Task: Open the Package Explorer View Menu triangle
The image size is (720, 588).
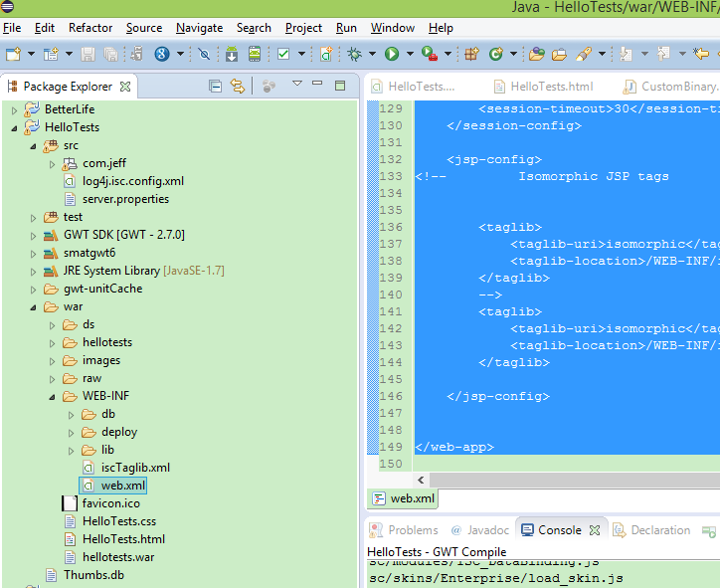Action: (296, 86)
